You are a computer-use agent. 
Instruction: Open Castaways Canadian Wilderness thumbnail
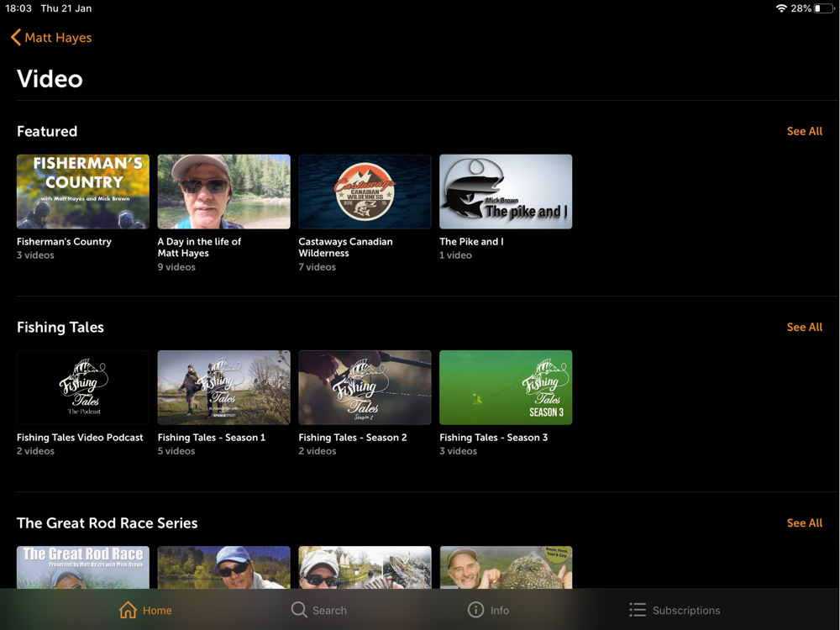[x=365, y=192]
